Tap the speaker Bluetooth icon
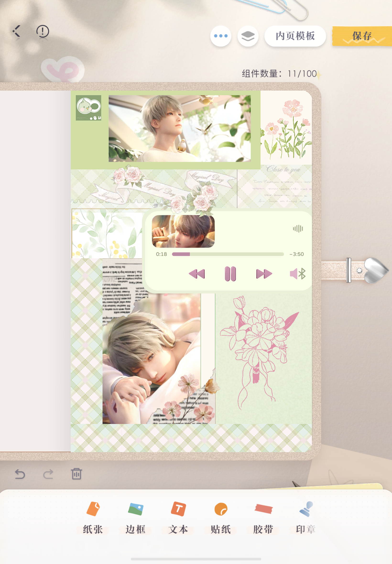The height and width of the screenshot is (564, 392). 298,274
